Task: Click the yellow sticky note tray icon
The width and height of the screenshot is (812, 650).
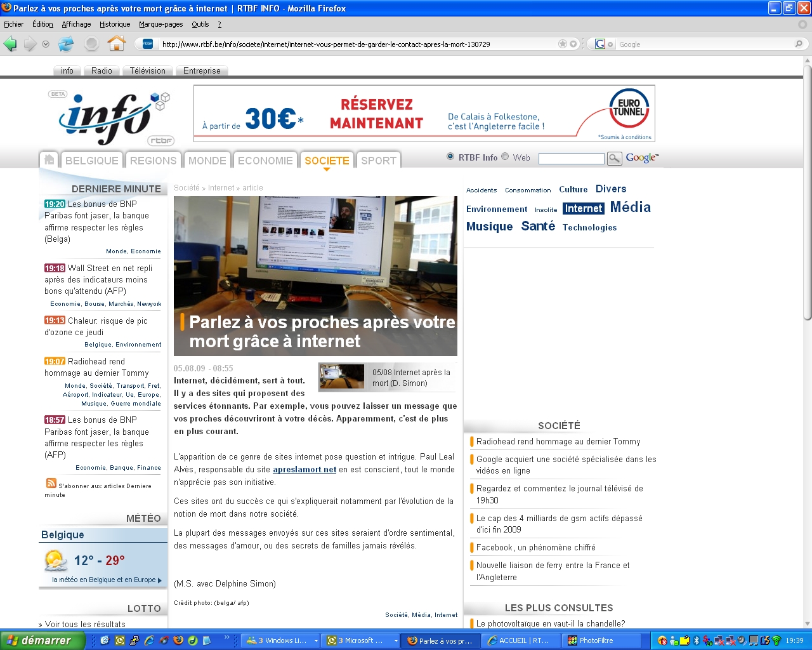Action: (684, 640)
